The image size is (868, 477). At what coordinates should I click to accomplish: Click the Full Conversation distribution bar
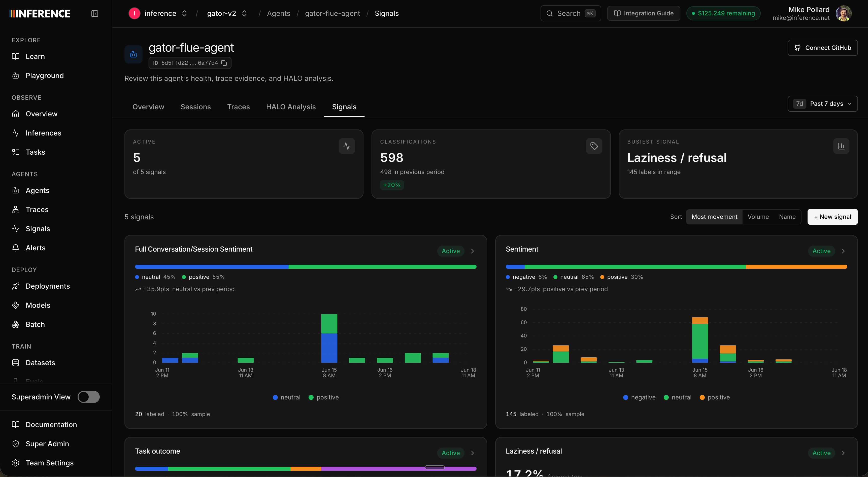pos(306,267)
